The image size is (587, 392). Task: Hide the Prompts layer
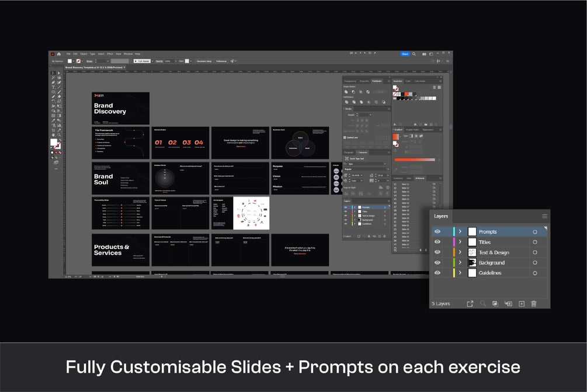coord(437,232)
